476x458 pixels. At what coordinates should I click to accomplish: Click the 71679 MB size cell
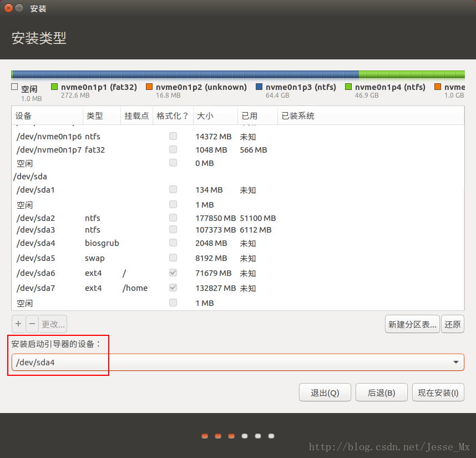(x=214, y=273)
